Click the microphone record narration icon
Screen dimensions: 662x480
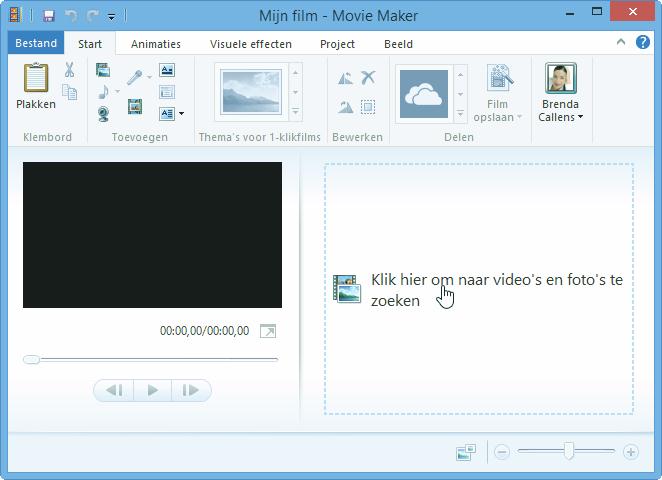click(135, 78)
